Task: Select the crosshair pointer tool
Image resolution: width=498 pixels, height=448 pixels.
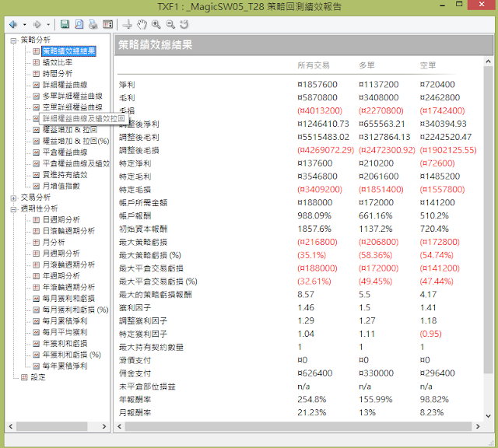Action: click(128, 24)
